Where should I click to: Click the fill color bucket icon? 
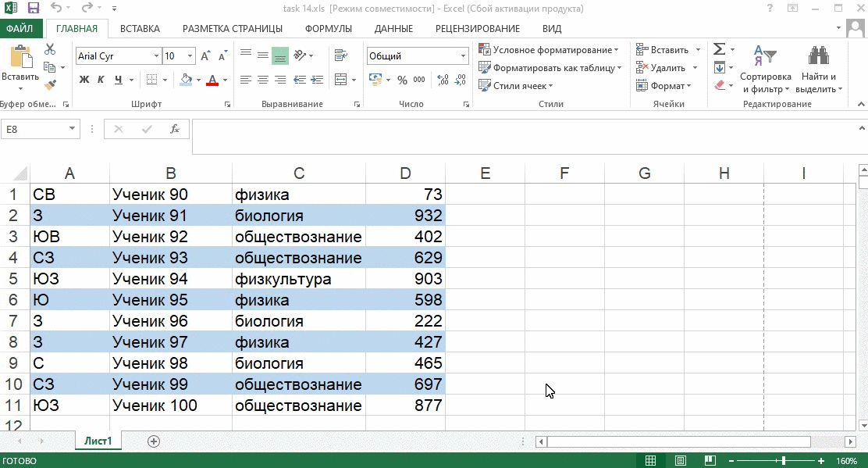pos(187,80)
